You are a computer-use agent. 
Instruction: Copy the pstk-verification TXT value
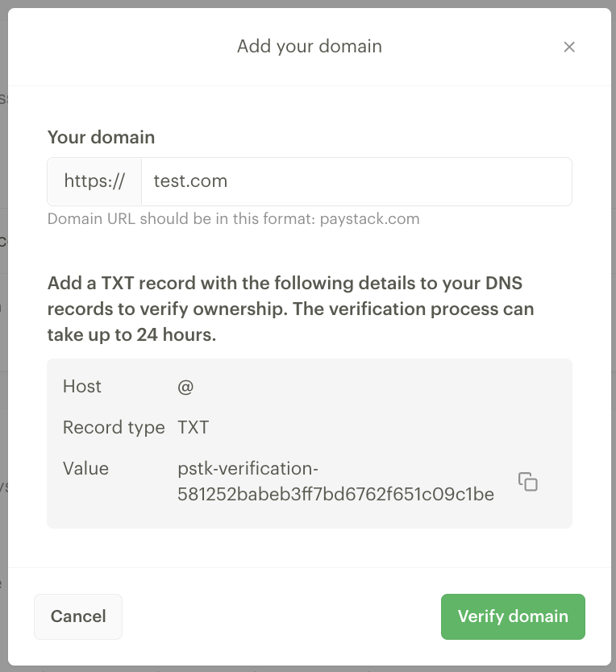coord(527,481)
